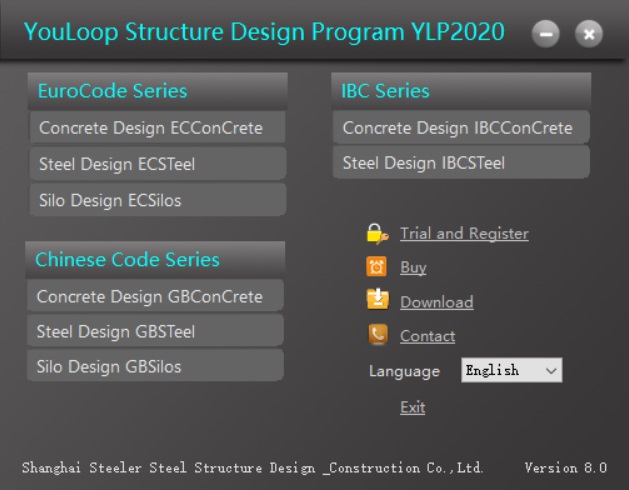Viewport: 629px width, 490px height.
Task: Click the orange Buy icon
Action: point(377,267)
